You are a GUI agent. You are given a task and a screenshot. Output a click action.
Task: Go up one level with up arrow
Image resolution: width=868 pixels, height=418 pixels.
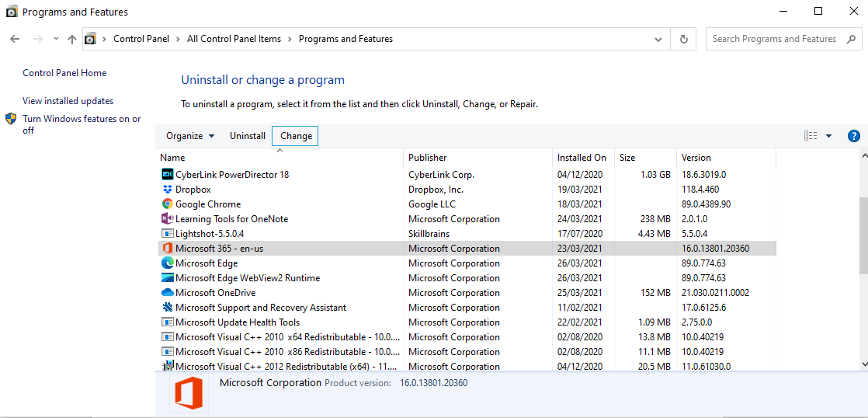point(72,39)
